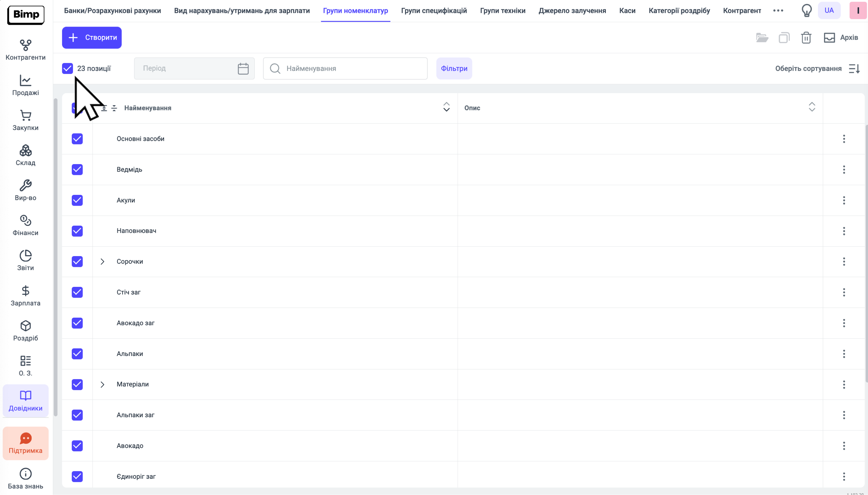This screenshot has height=495, width=868.
Task: Click the Створити button
Action: click(x=92, y=37)
